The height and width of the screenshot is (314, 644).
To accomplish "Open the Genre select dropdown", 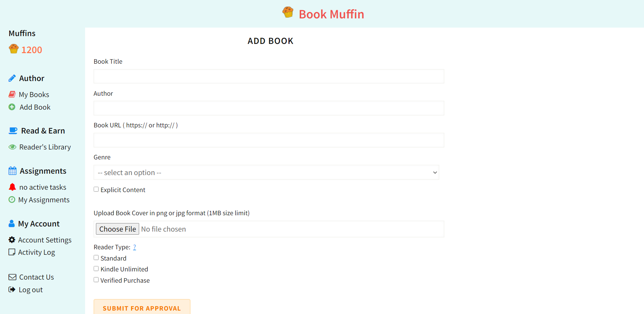I will click(x=266, y=172).
